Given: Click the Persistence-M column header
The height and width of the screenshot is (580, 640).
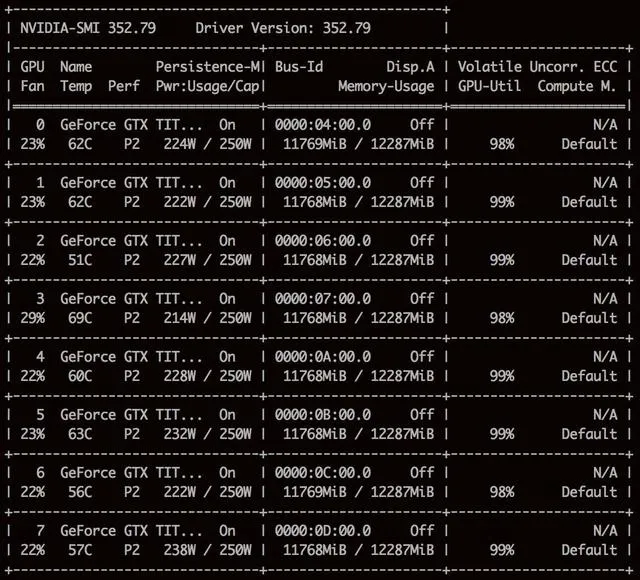Looking at the screenshot, I should point(208,66).
